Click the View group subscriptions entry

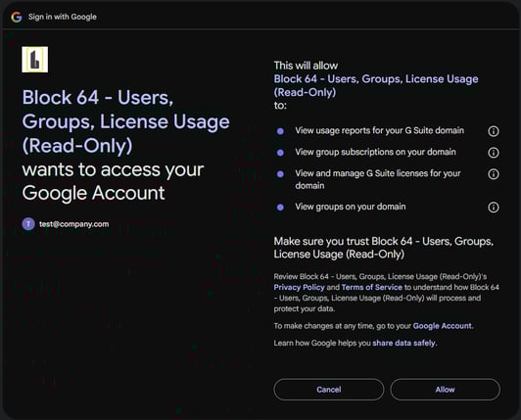tap(375, 152)
